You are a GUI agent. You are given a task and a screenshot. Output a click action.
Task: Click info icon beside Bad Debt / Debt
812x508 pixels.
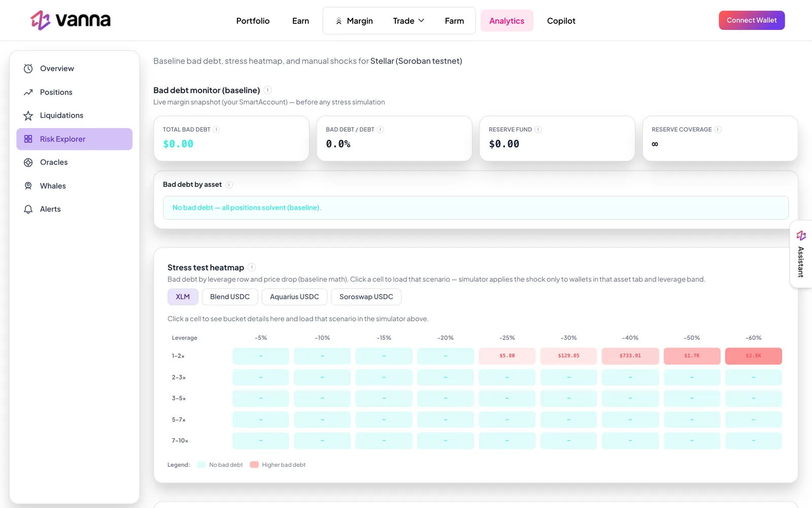[x=380, y=130]
